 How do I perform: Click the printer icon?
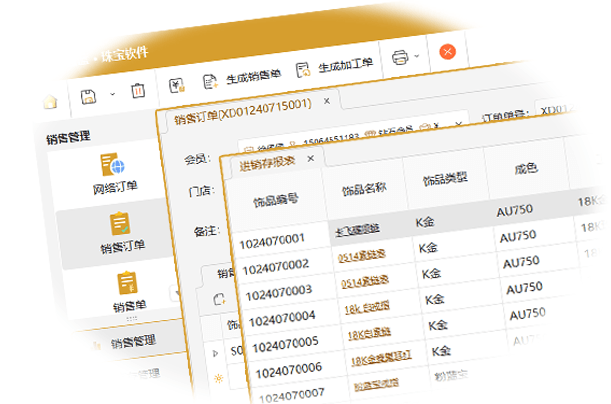click(x=399, y=57)
